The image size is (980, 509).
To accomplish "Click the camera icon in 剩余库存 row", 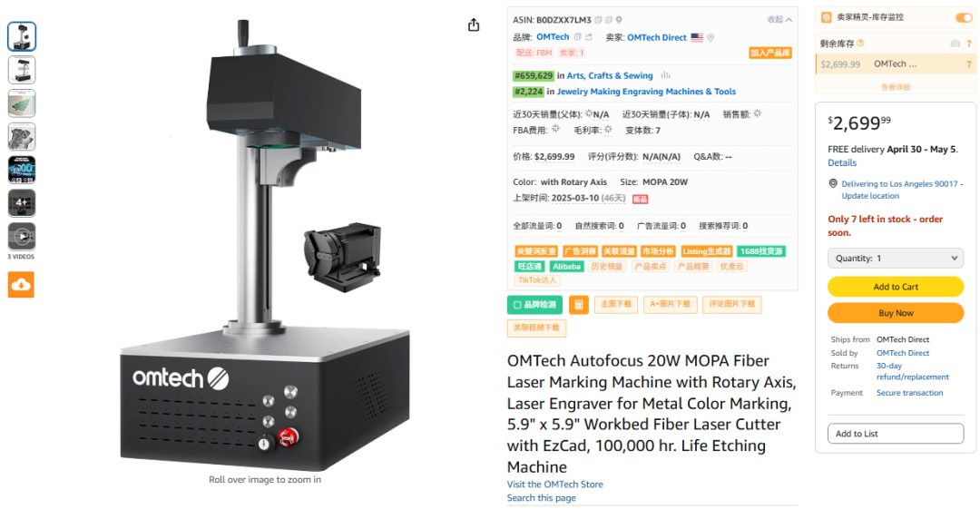I will pyautogui.click(x=955, y=44).
